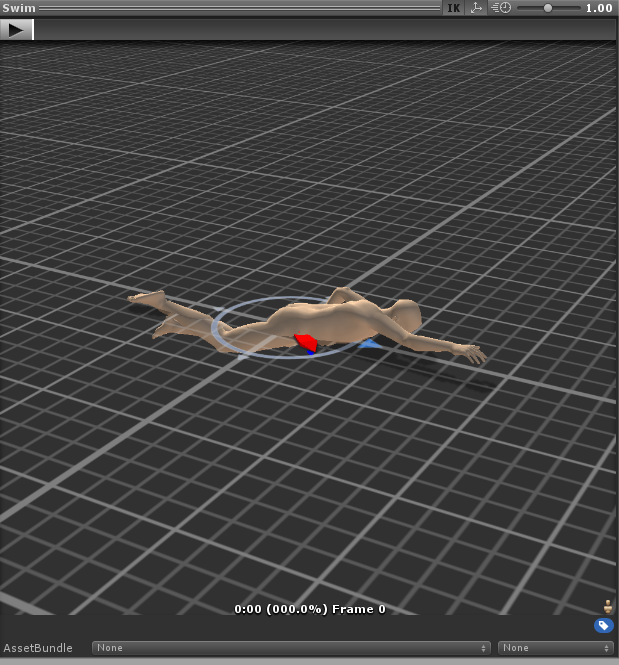Adjust the playback speed slider handle
The width and height of the screenshot is (619, 665).
click(x=548, y=8)
